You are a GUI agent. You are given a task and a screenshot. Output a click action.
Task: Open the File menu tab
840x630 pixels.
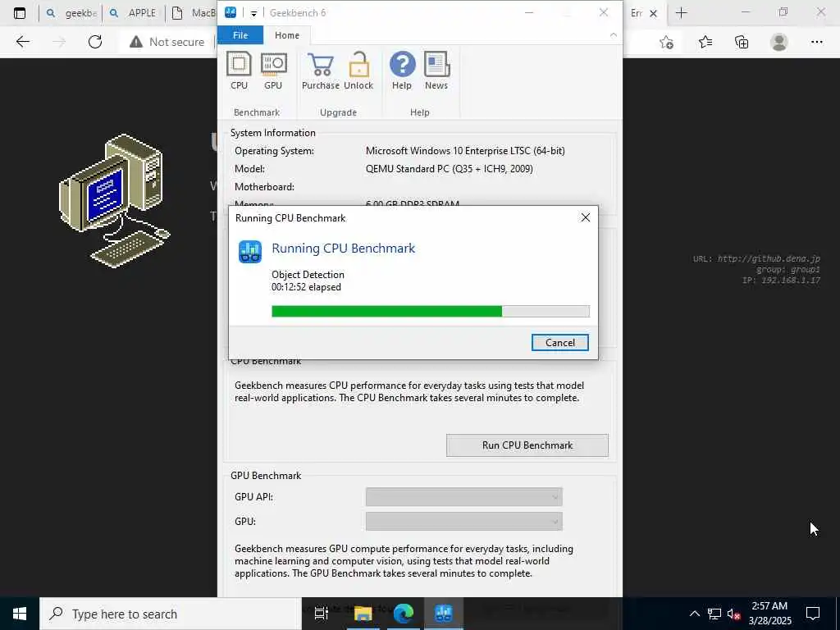click(x=240, y=35)
